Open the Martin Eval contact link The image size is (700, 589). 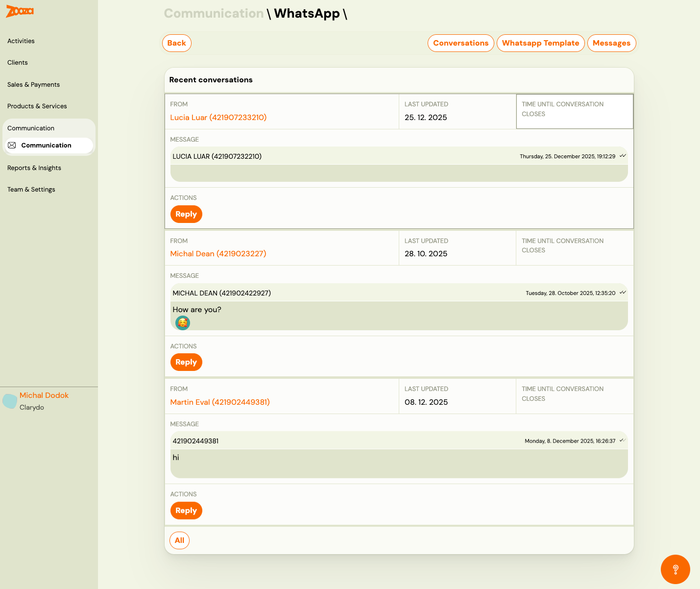(220, 402)
